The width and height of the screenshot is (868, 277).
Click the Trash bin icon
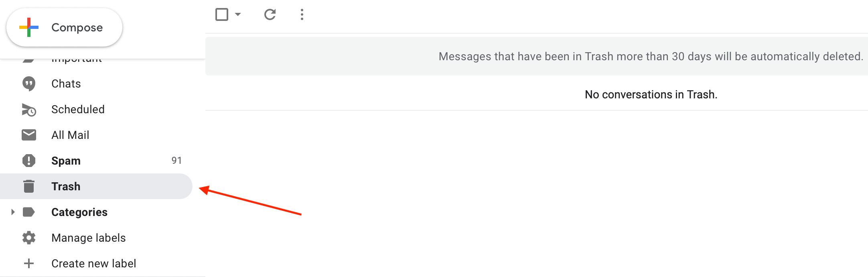[29, 186]
